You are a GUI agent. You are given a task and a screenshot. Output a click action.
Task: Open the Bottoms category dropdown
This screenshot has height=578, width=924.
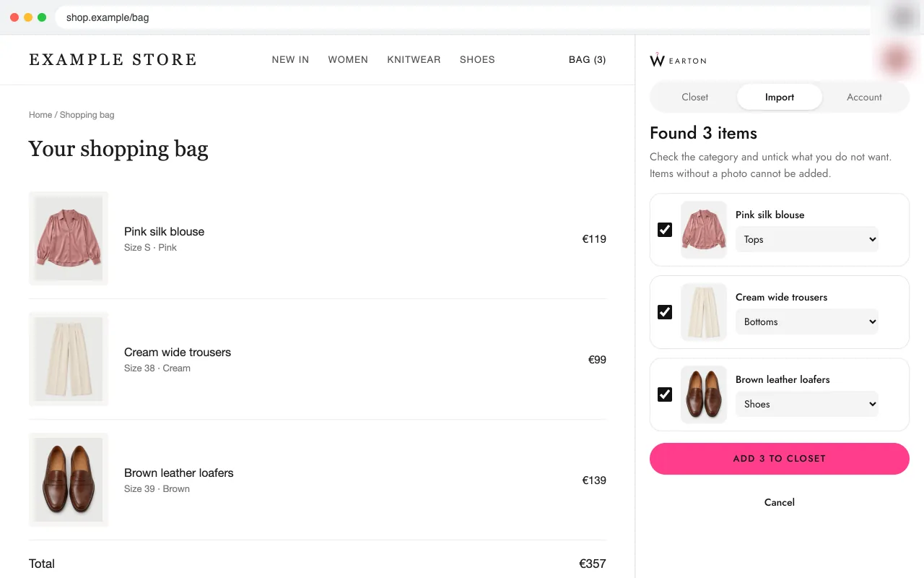(807, 322)
